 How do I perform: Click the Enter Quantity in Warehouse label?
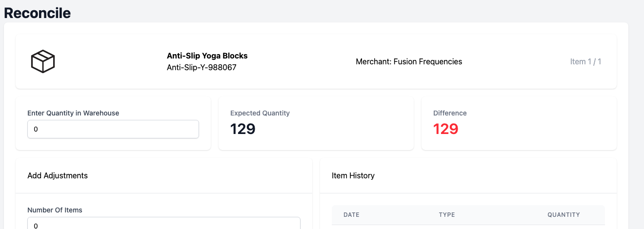(x=73, y=113)
